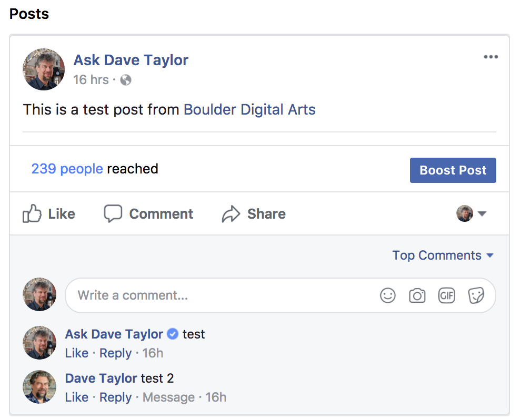Click Ask Dave Taylor's comment avatar
The height and width of the screenshot is (420, 521).
[x=39, y=343]
